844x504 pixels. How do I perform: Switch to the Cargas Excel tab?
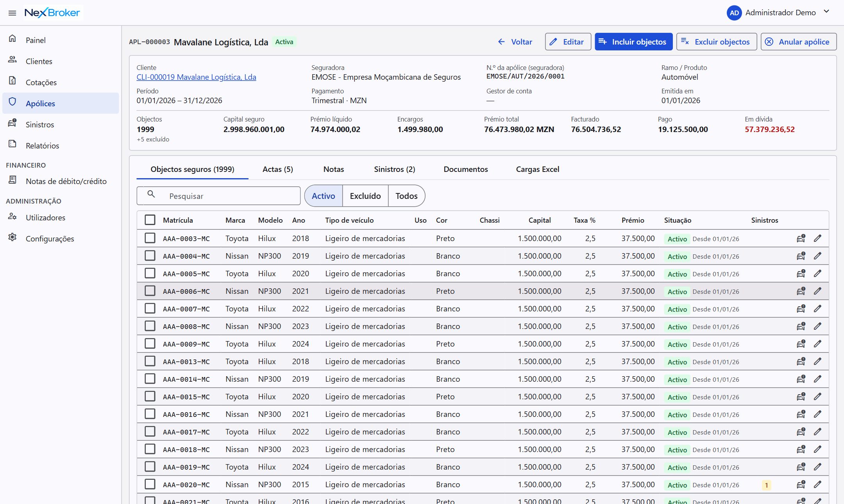coord(537,169)
